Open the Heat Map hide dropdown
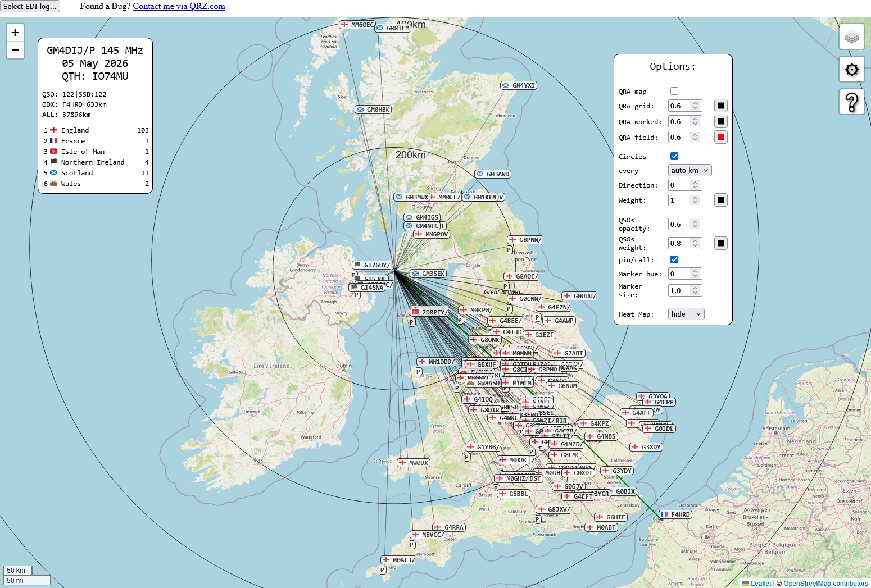 coord(686,314)
